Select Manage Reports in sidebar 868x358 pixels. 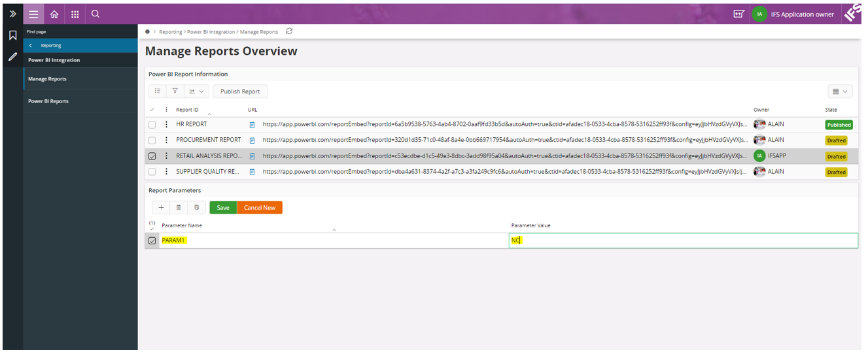(47, 79)
